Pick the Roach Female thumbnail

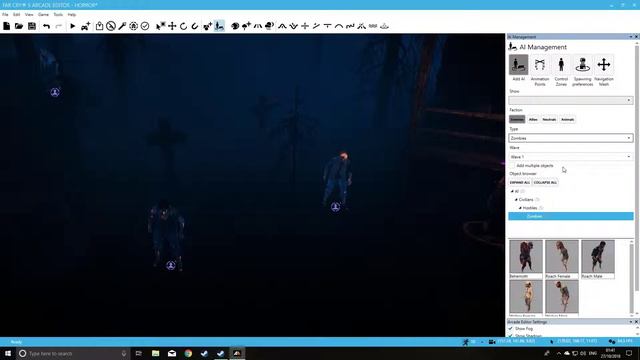click(x=562, y=259)
